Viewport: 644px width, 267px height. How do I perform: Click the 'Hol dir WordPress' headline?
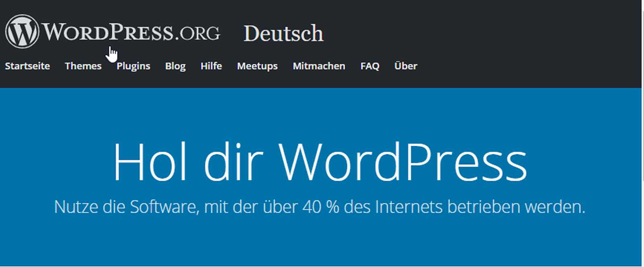[x=320, y=162]
